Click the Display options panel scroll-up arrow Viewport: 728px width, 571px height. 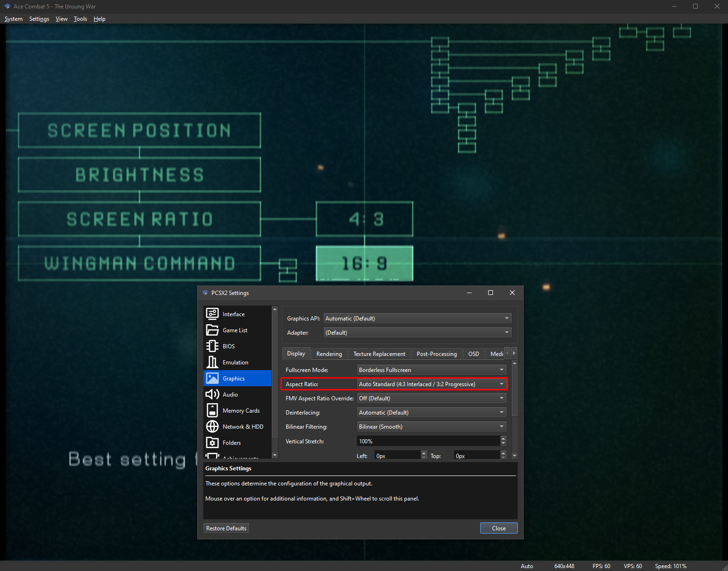coord(515,363)
